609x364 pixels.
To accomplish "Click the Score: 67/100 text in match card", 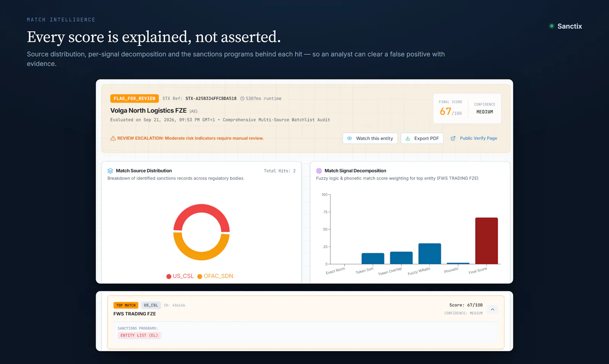I will pyautogui.click(x=466, y=305).
